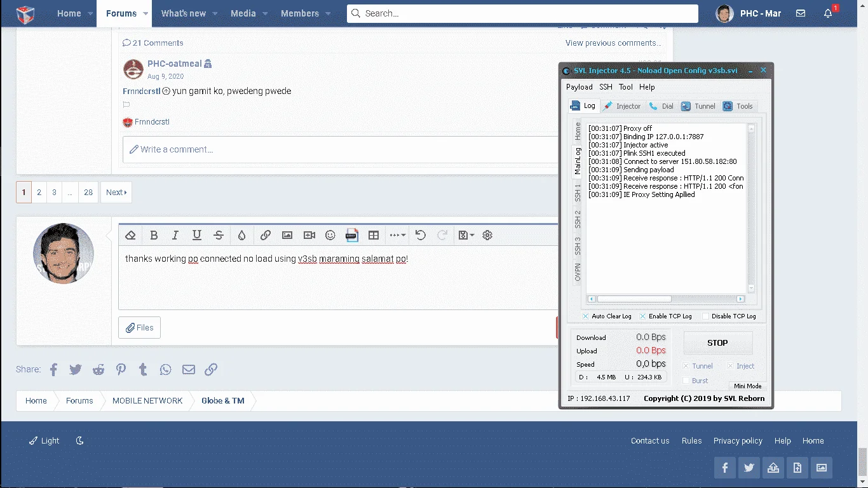Viewport: 868px width, 488px height.
Task: Switch to the Tunnel tab
Action: click(x=698, y=106)
